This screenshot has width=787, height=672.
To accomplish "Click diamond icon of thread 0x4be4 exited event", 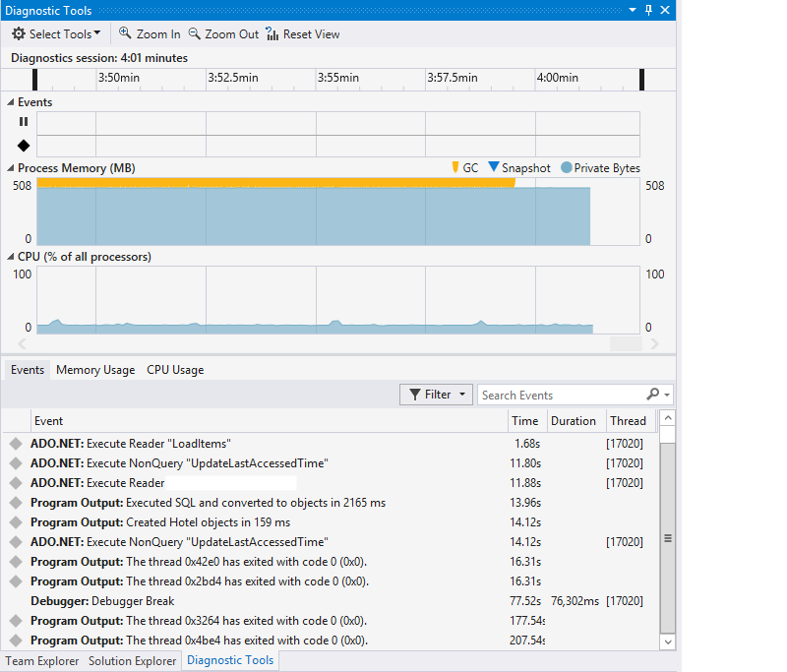I will tap(16, 641).
